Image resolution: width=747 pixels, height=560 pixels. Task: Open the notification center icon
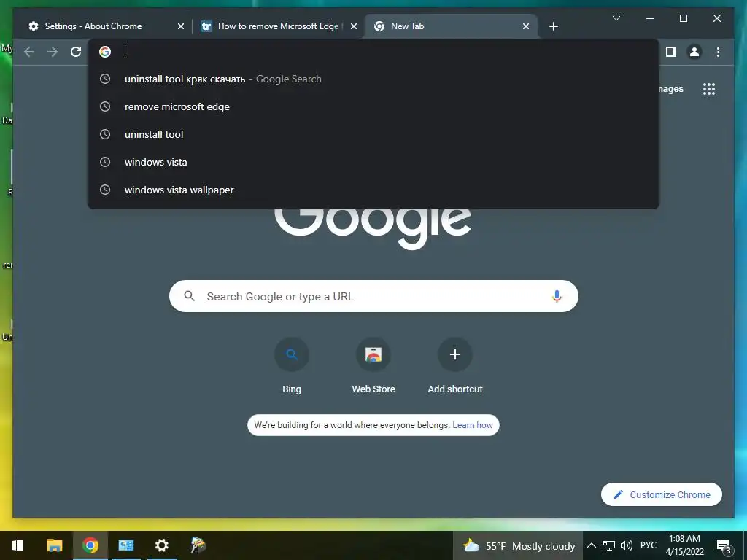pos(724,546)
